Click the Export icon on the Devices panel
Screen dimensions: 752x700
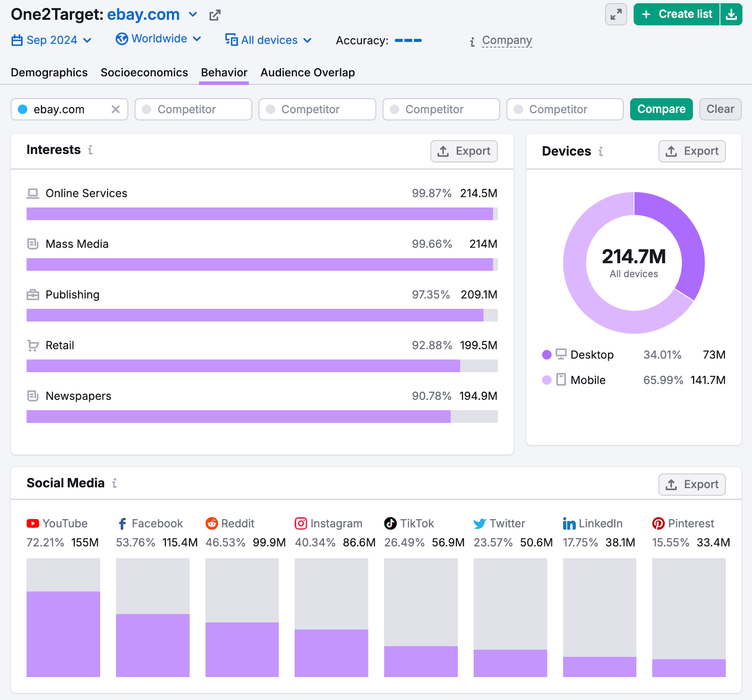pos(672,151)
